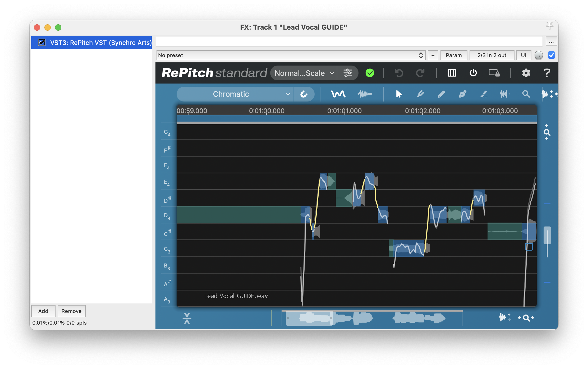Open the RePitch settings gear
The image size is (588, 369).
(526, 73)
